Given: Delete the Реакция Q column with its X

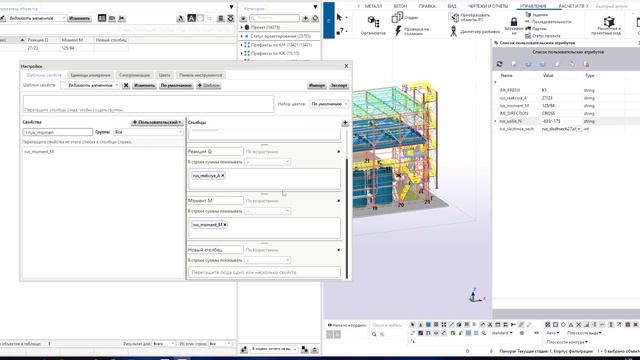Looking at the screenshot, I should 338,151.
